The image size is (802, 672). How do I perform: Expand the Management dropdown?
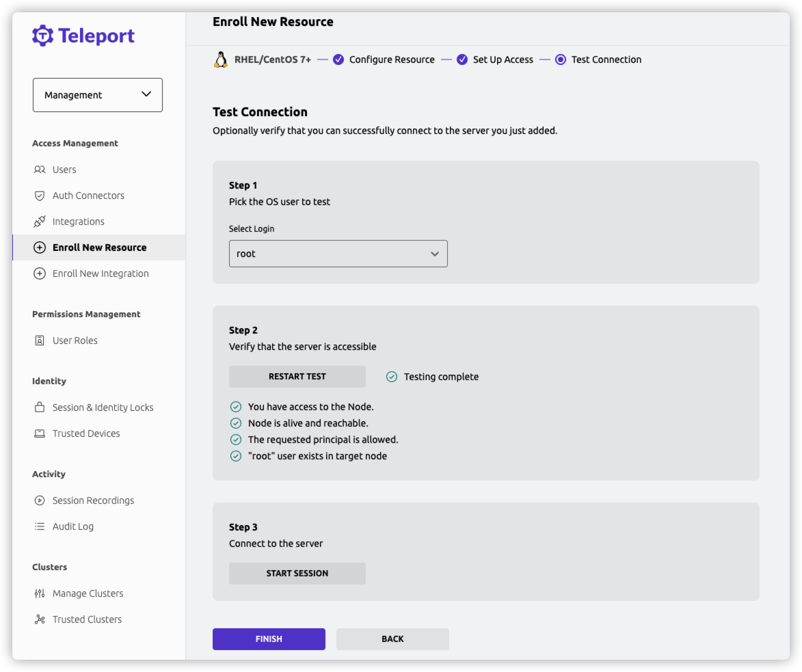point(98,95)
